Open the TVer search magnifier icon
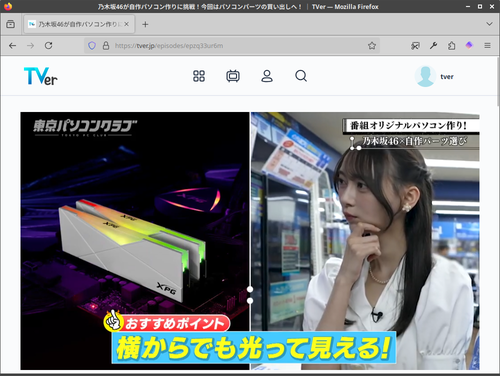This screenshot has height=376, width=500. click(301, 76)
